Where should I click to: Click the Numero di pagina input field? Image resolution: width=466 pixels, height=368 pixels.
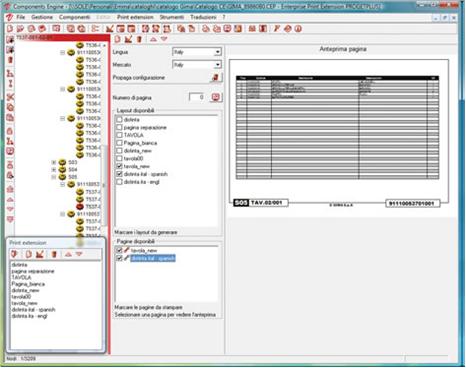pos(197,97)
